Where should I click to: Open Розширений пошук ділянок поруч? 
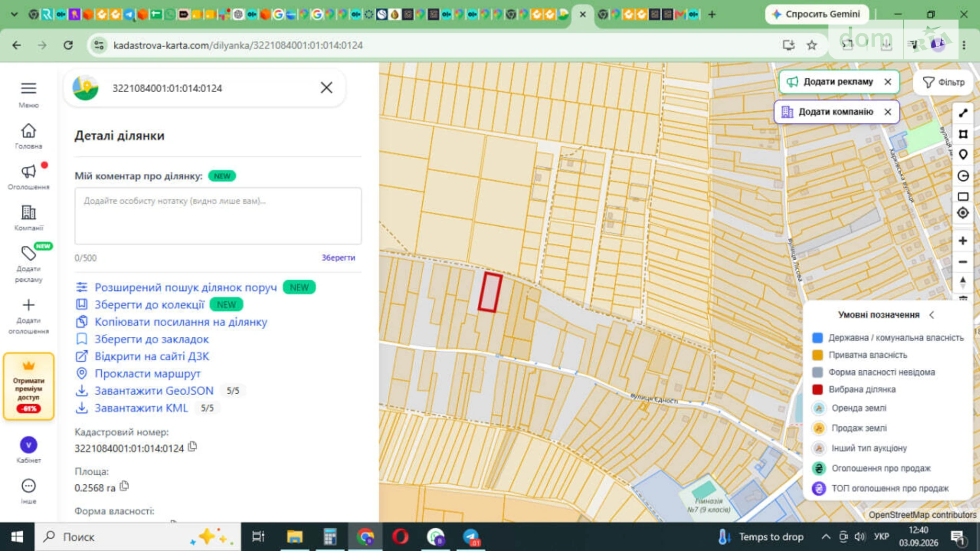(x=185, y=287)
